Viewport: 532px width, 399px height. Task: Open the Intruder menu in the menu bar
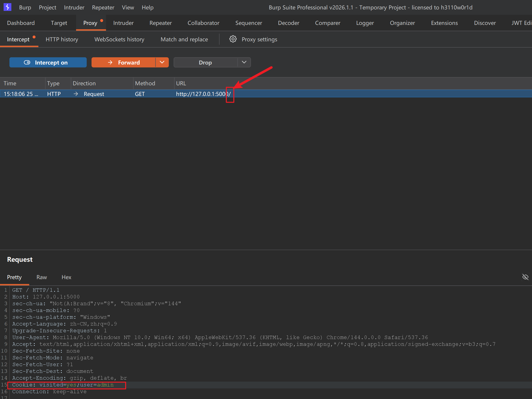coord(74,7)
